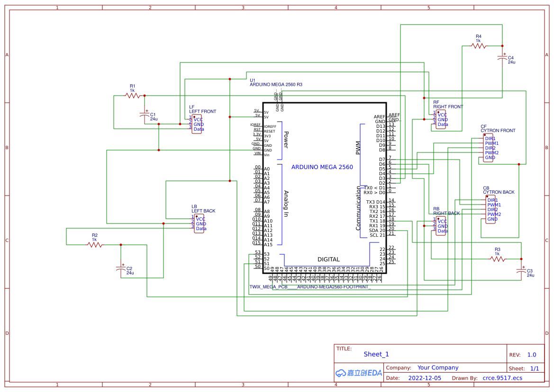Image resolution: width=554 pixels, height=392 pixels.
Task: Click the blue ARDUINO MEGA 2560 center label
Action: (x=322, y=167)
